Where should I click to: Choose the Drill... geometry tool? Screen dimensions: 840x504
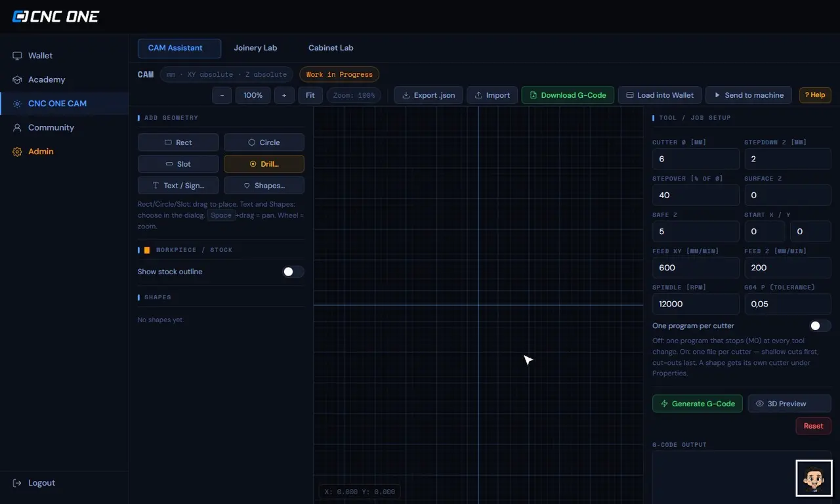[264, 164]
